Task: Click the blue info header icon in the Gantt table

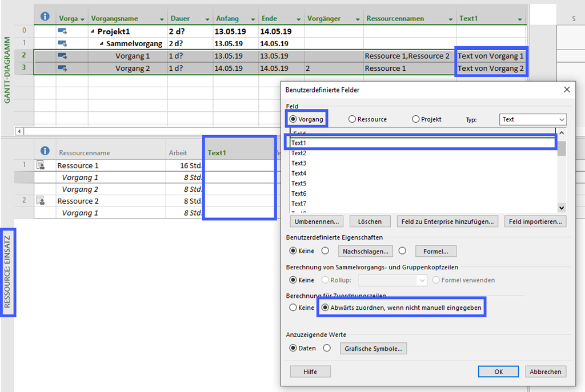Action: (45, 15)
